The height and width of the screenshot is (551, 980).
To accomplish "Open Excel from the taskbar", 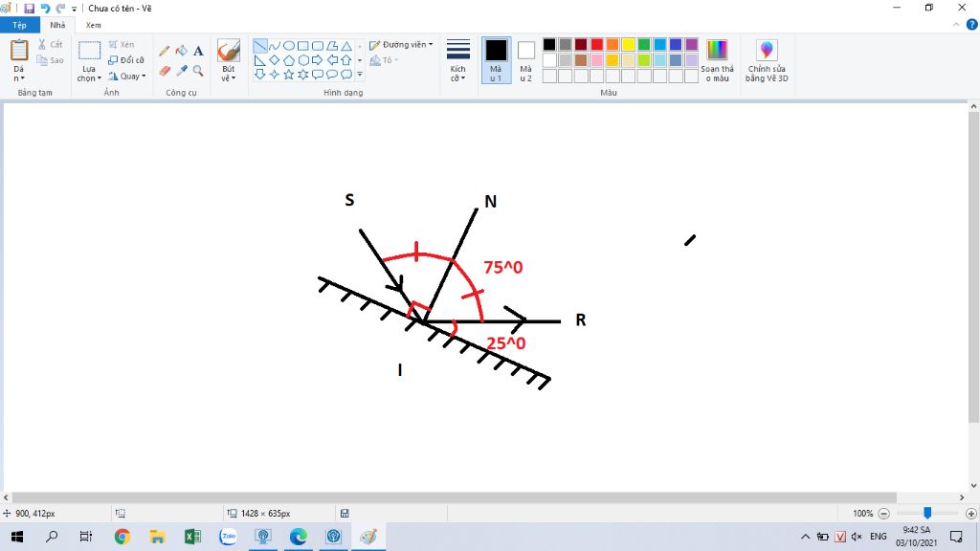I will [192, 536].
